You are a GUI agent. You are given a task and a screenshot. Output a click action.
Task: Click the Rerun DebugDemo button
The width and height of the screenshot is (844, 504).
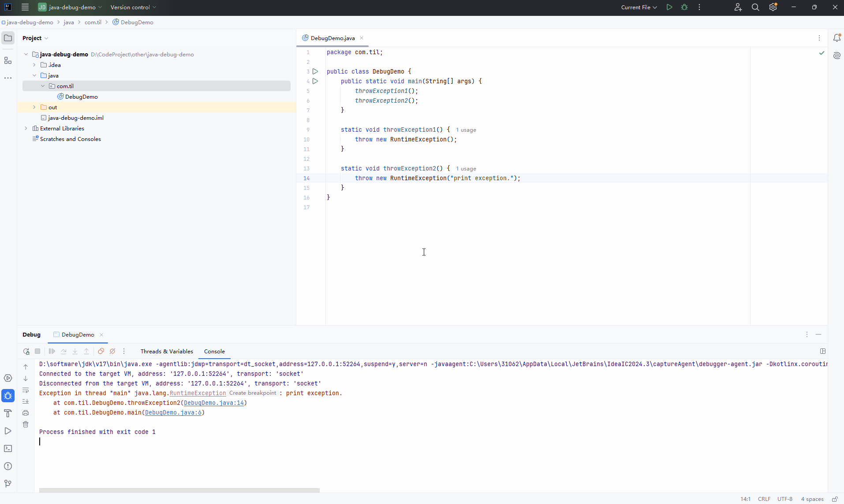tap(26, 351)
